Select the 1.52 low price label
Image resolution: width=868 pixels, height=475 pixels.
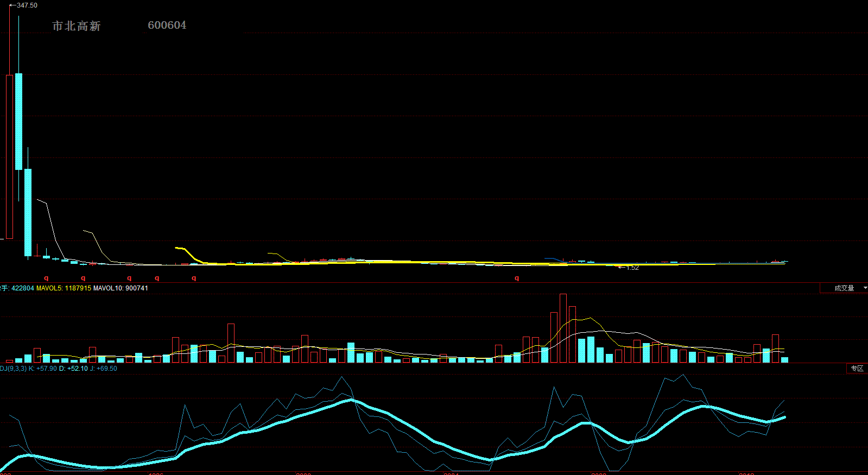632,268
